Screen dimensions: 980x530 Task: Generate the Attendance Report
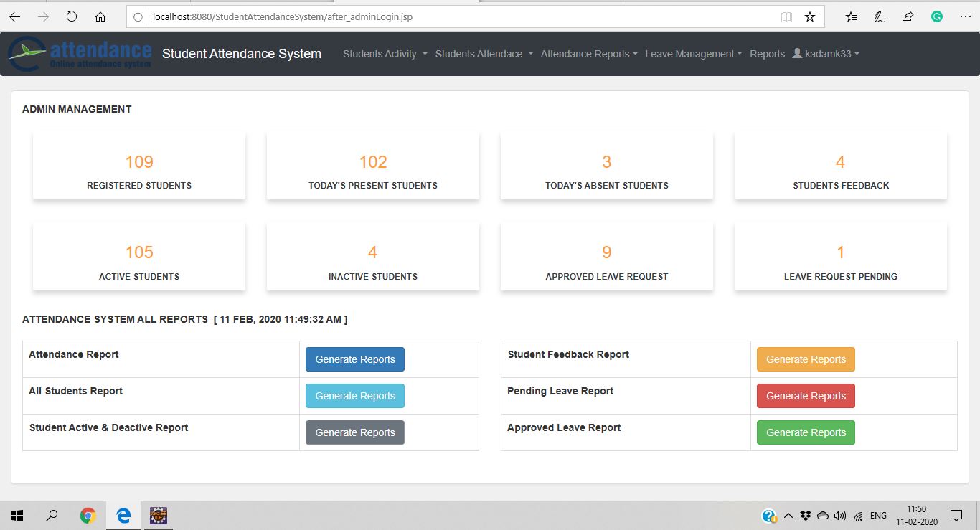355,359
